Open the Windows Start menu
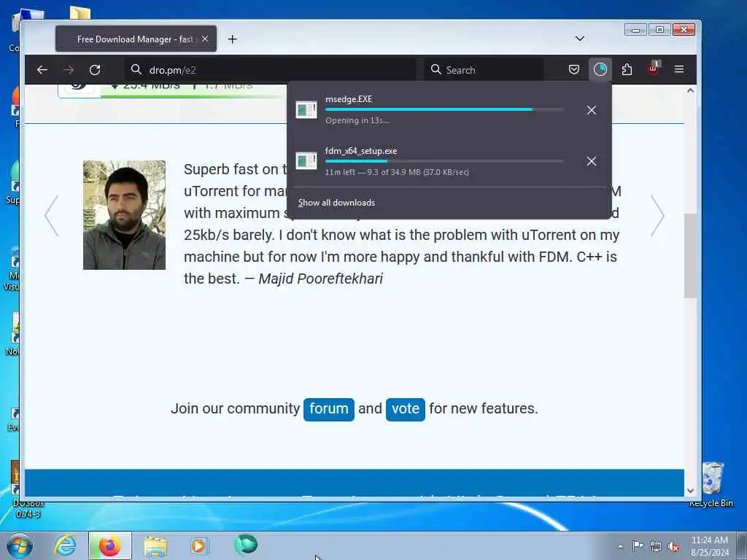 click(20, 545)
